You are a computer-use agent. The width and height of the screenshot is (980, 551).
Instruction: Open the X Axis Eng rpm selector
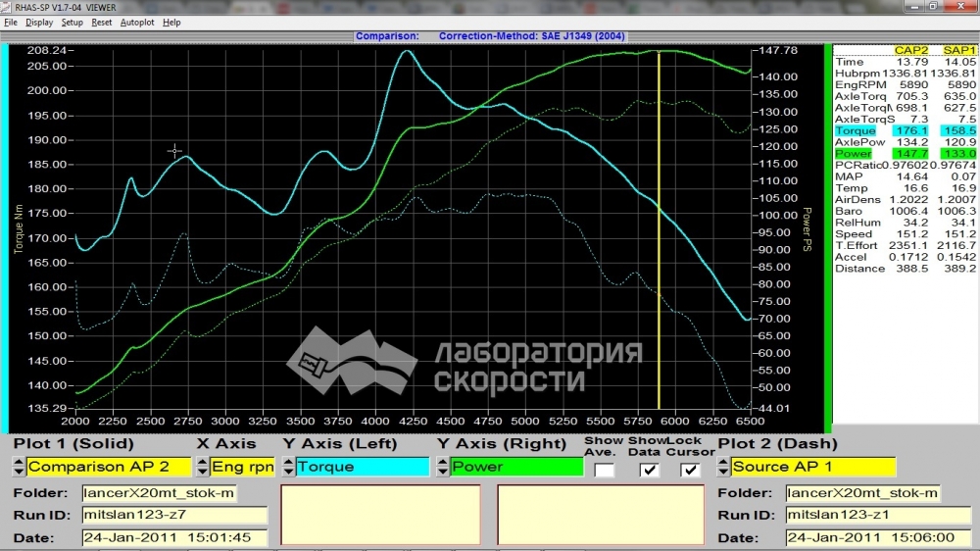(243, 467)
